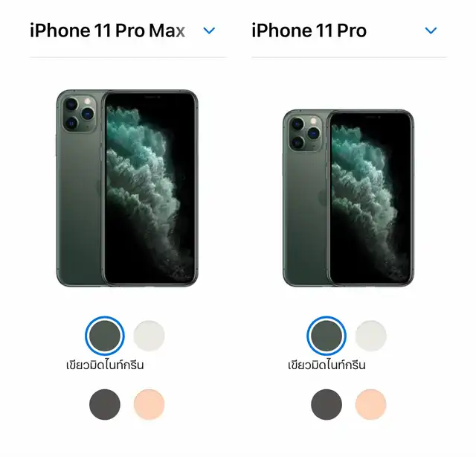Expand the iPhone 11 Pro Max chevron arrow

tap(209, 31)
